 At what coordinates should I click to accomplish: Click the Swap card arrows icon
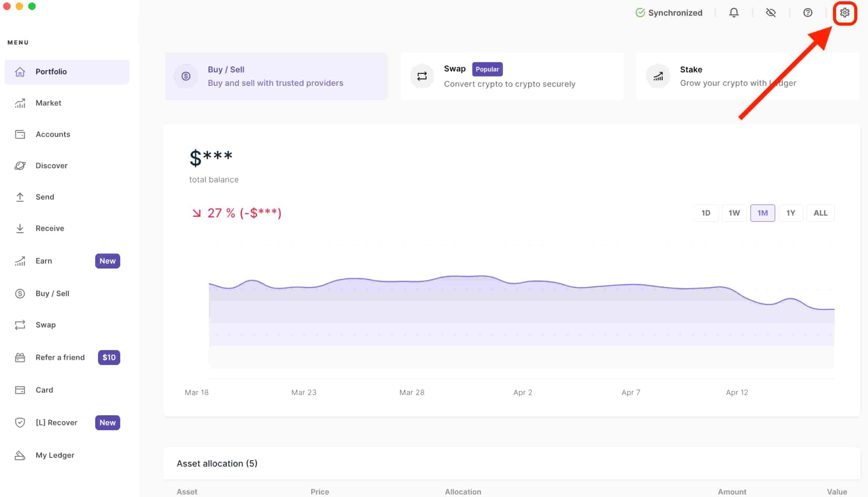(x=422, y=76)
